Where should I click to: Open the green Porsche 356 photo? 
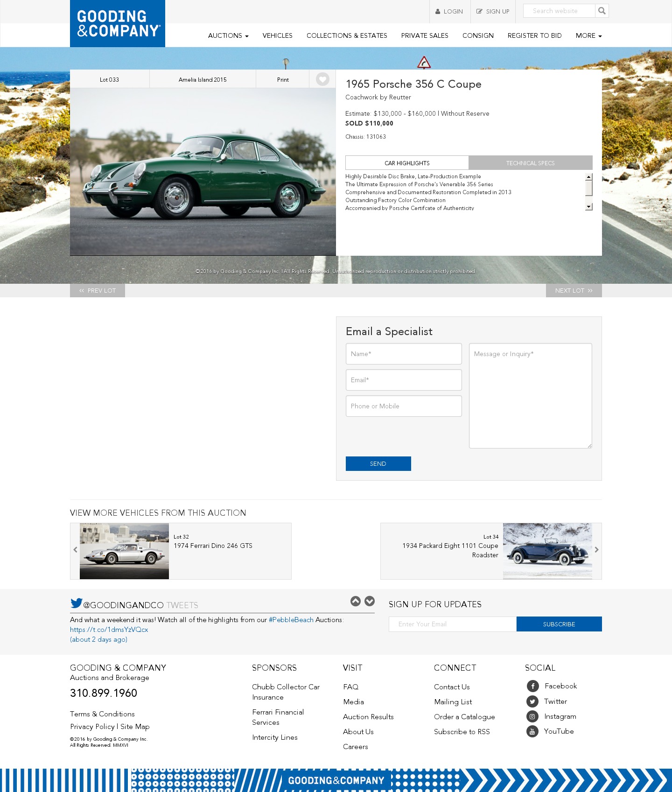coord(203,172)
